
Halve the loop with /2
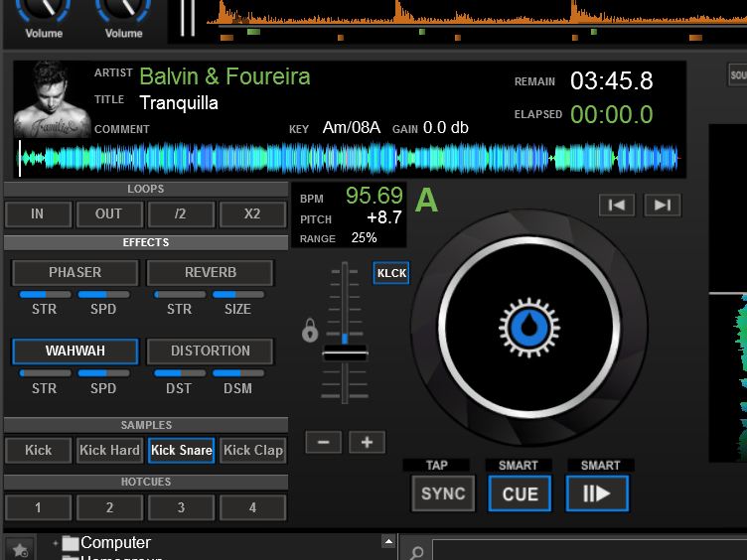pyautogui.click(x=181, y=213)
